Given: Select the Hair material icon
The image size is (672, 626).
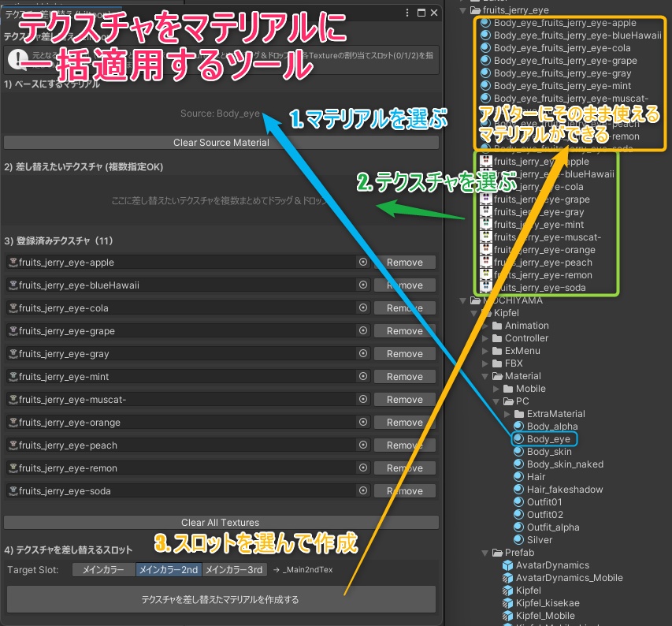Looking at the screenshot, I should click(x=518, y=476).
